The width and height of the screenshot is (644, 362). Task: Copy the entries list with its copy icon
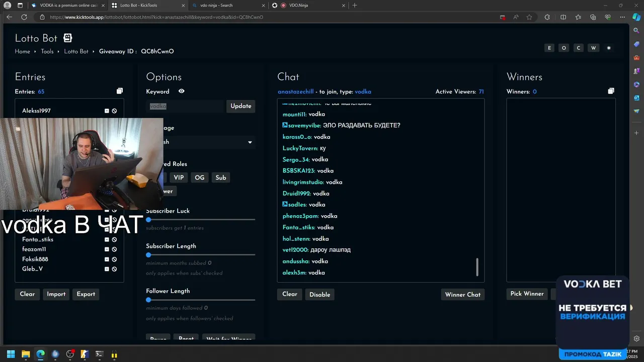tap(119, 91)
